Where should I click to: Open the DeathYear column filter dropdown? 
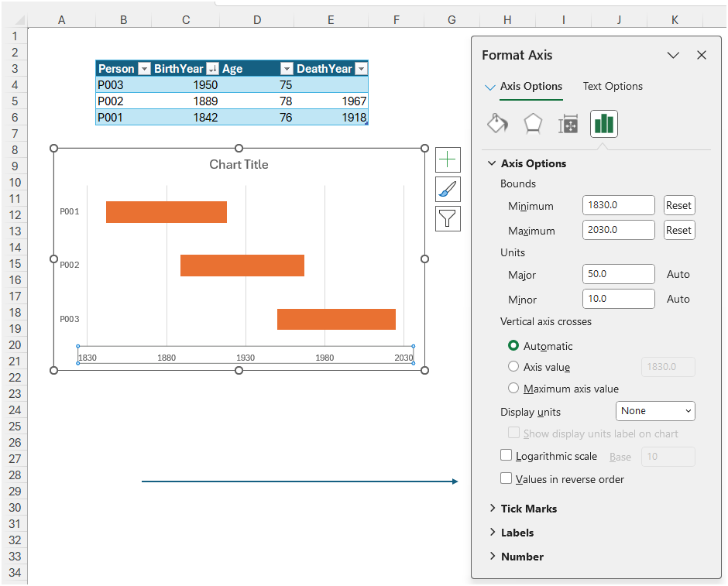pyautogui.click(x=361, y=69)
